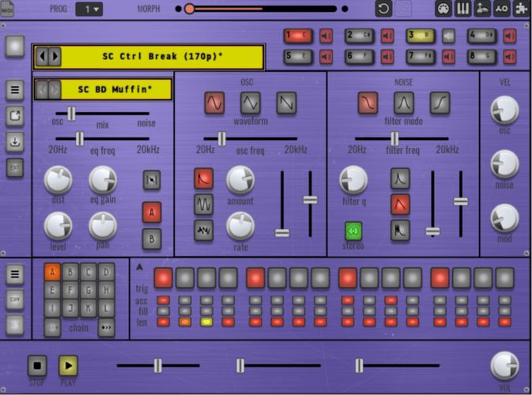Mute drum channel 4
Screen dimensions: 532x395
click(x=510, y=36)
